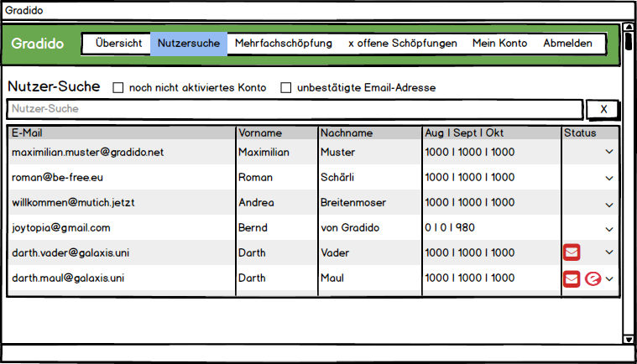Click the scrollbar down arrow
The width and height of the screenshot is (637, 364).
point(629,339)
